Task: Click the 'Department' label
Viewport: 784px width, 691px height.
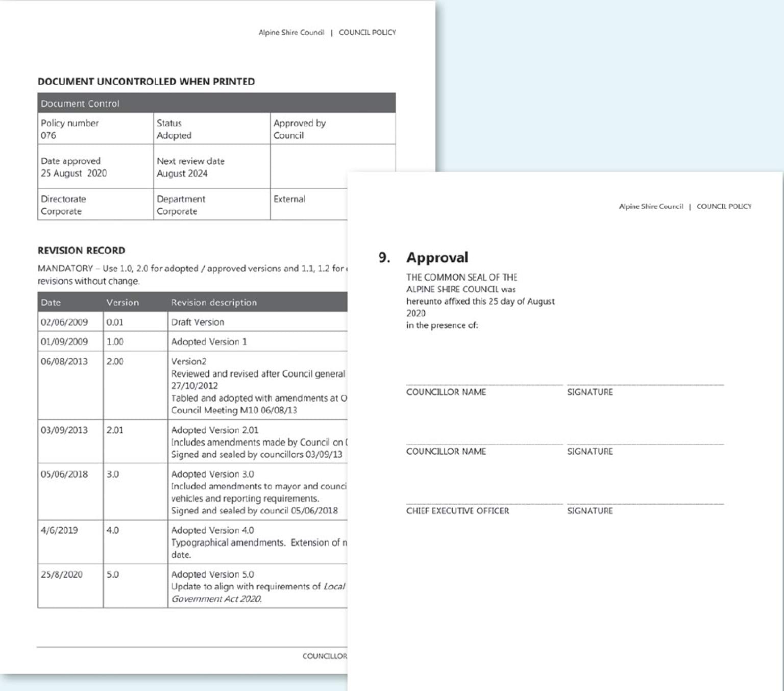Action: [181, 199]
